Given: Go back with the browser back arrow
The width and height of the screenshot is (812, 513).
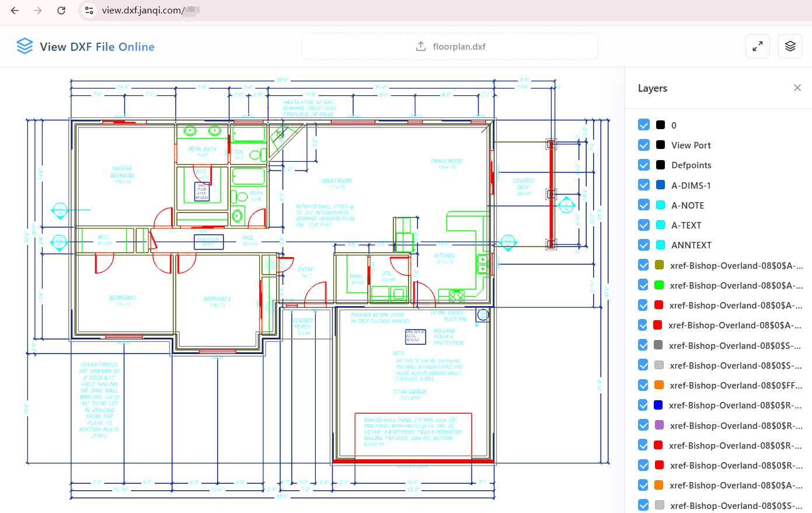Looking at the screenshot, I should click(15, 11).
